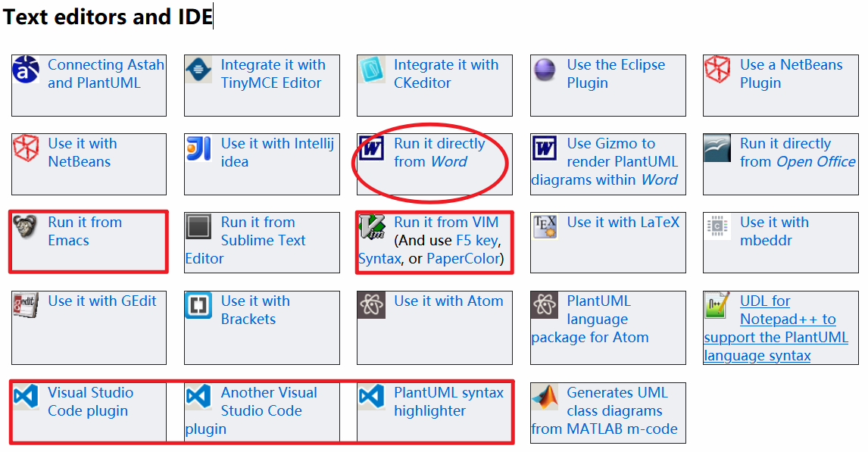Viewport: 868px width, 452px height.
Task: Open Use the Eclipse Plugin link
Action: 616,73
